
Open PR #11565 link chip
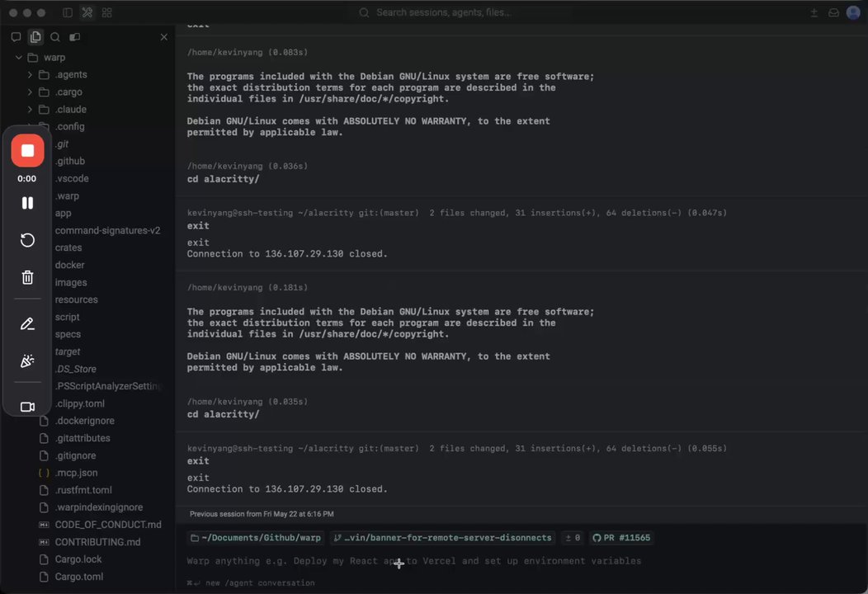(621, 538)
